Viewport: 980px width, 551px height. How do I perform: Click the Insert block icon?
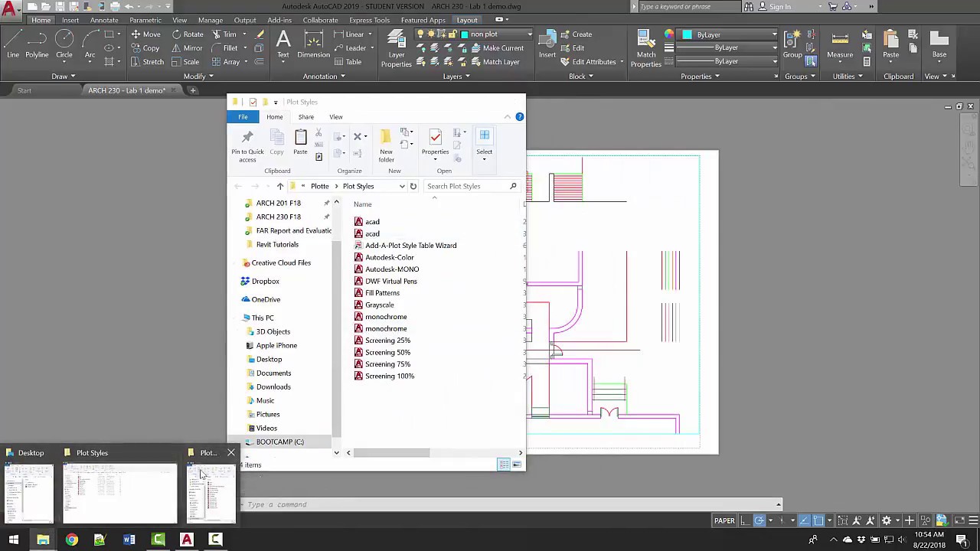[x=547, y=44]
